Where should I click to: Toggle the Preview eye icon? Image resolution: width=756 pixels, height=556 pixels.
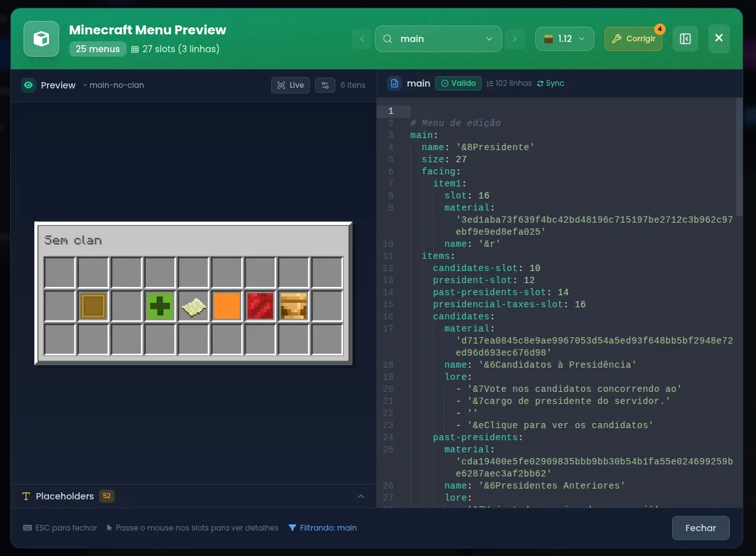29,85
